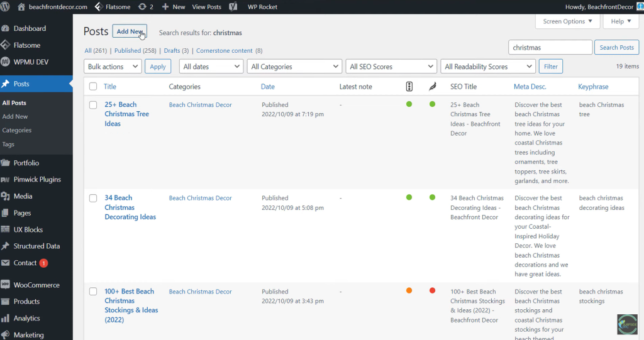This screenshot has width=644, height=340.
Task: Open the All Posts submenu item
Action: coord(14,102)
